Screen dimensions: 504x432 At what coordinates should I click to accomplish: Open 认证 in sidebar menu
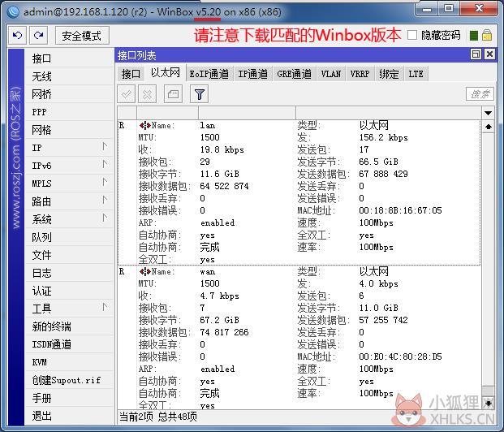(69, 291)
